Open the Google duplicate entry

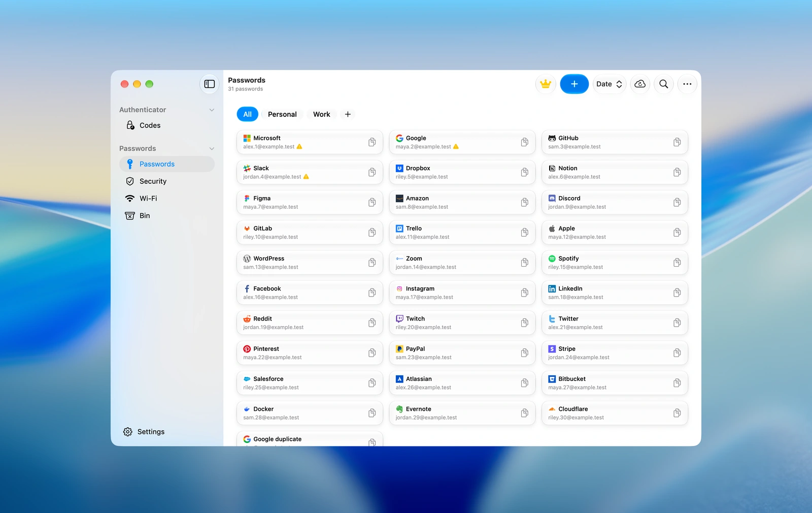pos(310,439)
